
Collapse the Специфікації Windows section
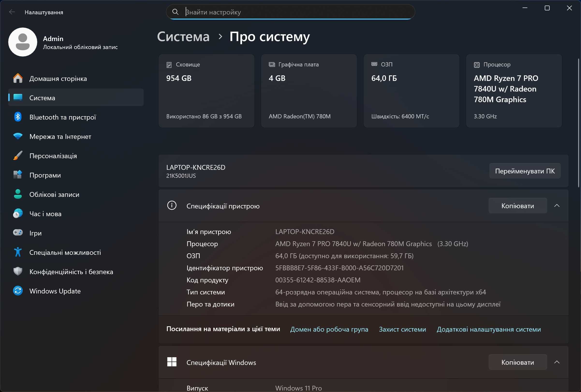pyautogui.click(x=557, y=362)
